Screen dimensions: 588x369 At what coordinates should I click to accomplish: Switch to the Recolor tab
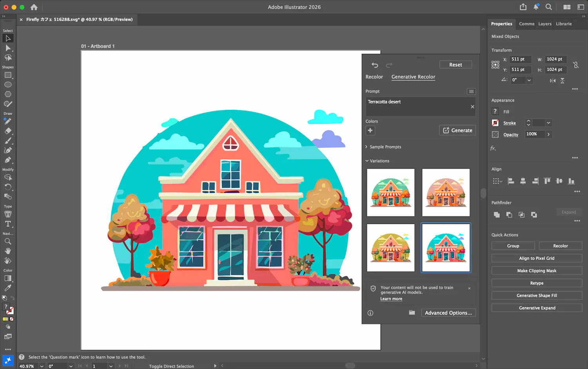click(374, 77)
